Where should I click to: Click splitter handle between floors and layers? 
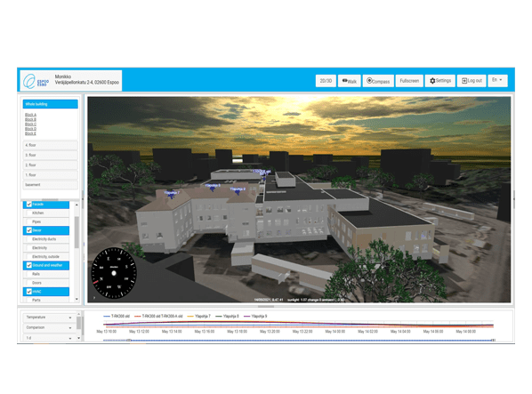pyautogui.click(x=50, y=200)
